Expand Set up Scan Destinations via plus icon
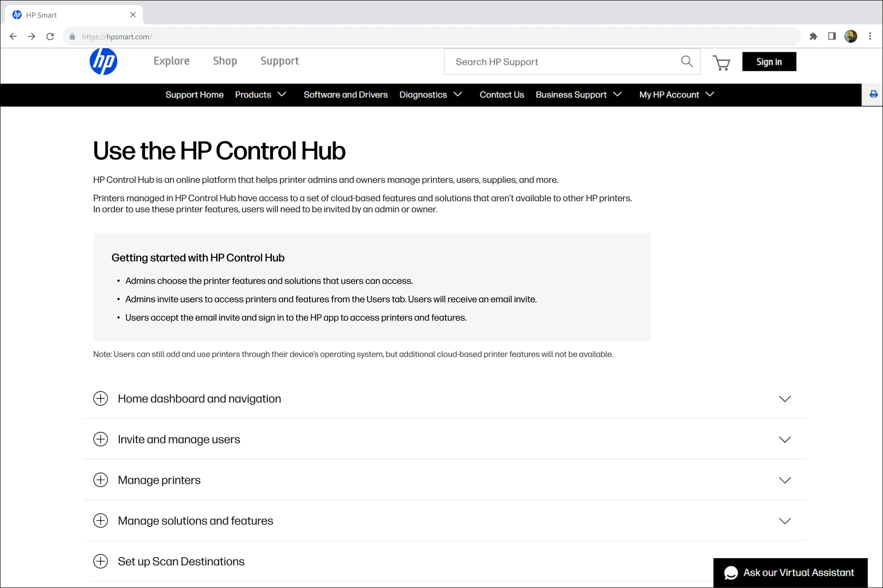This screenshot has height=588, width=883. 101,561
